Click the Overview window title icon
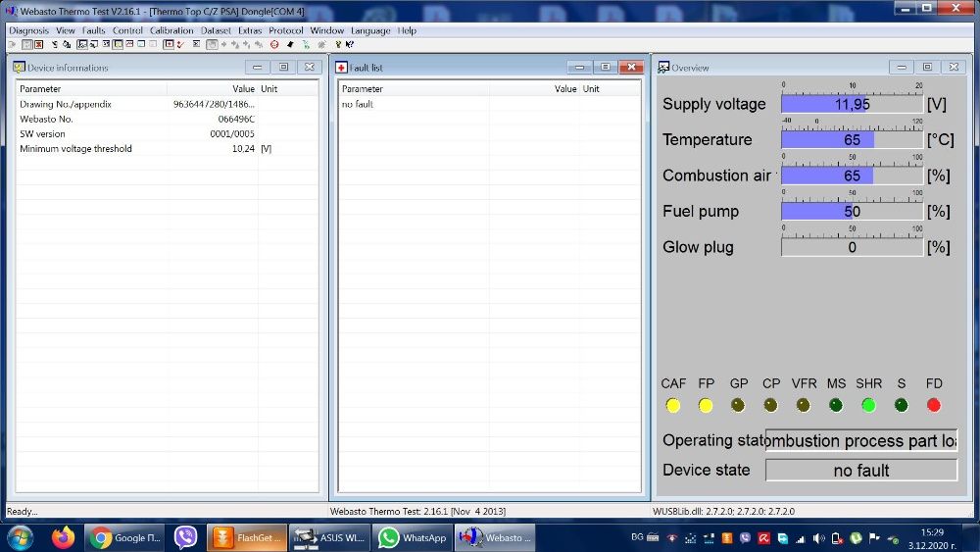Image resolution: width=980 pixels, height=552 pixels. click(x=663, y=67)
